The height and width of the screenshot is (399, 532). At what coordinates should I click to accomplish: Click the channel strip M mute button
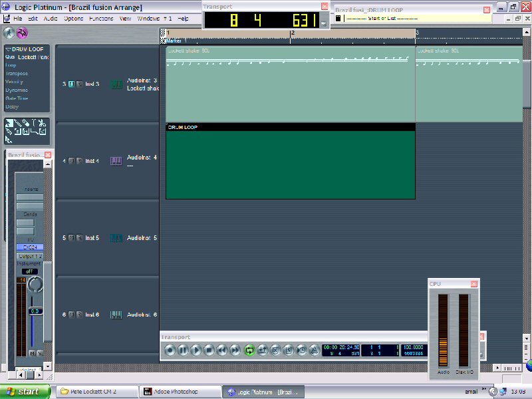coord(32,353)
